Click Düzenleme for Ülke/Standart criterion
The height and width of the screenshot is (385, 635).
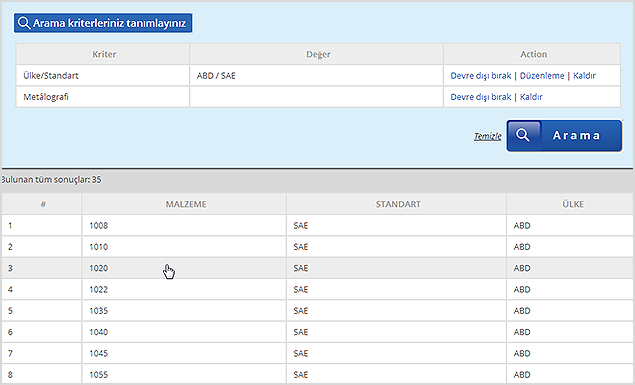click(x=542, y=76)
